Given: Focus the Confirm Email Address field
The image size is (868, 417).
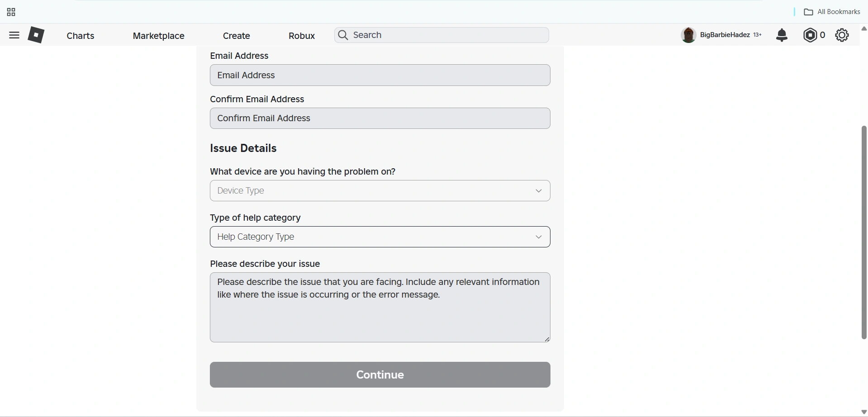Looking at the screenshot, I should point(379,118).
